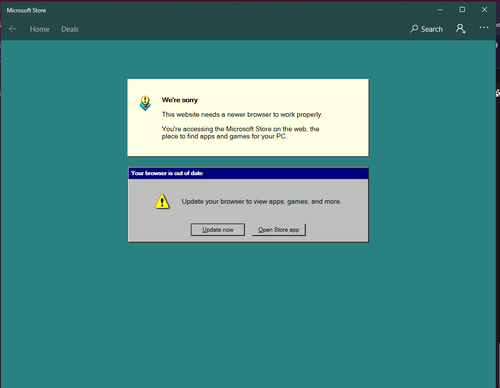500x388 pixels.
Task: Click the Update now button
Action: pyautogui.click(x=218, y=230)
